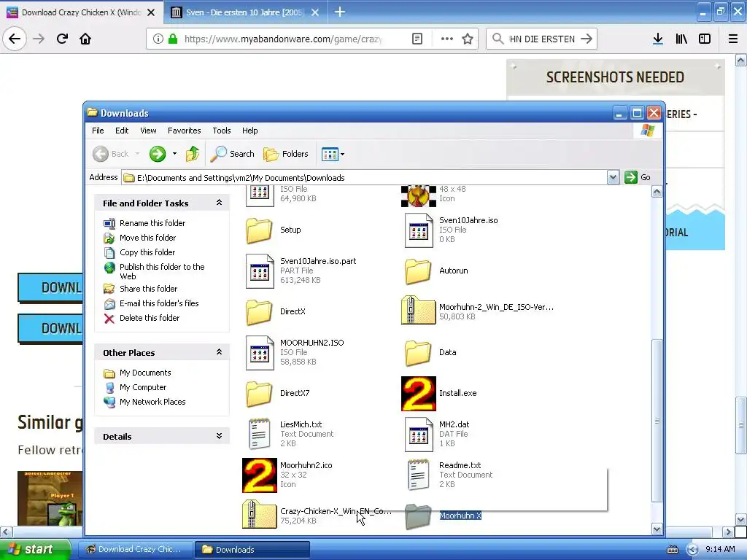
Task: Select the Crazy-Chicken-X zip archive icon
Action: point(260,514)
